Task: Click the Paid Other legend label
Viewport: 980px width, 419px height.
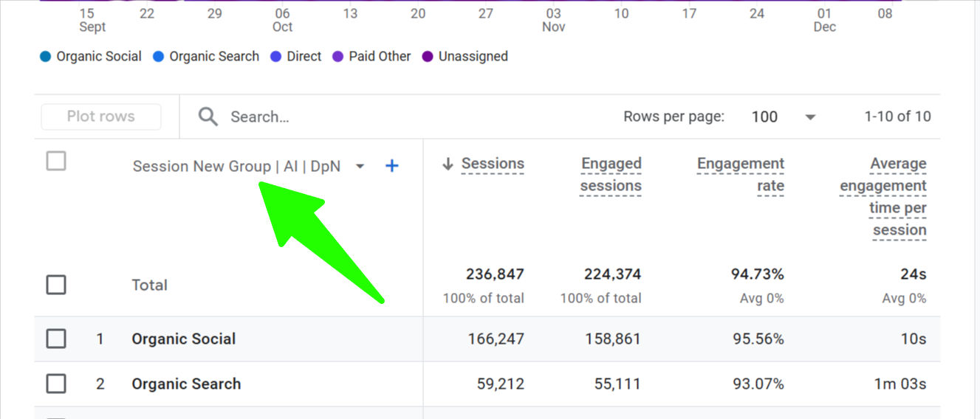Action: coord(380,57)
